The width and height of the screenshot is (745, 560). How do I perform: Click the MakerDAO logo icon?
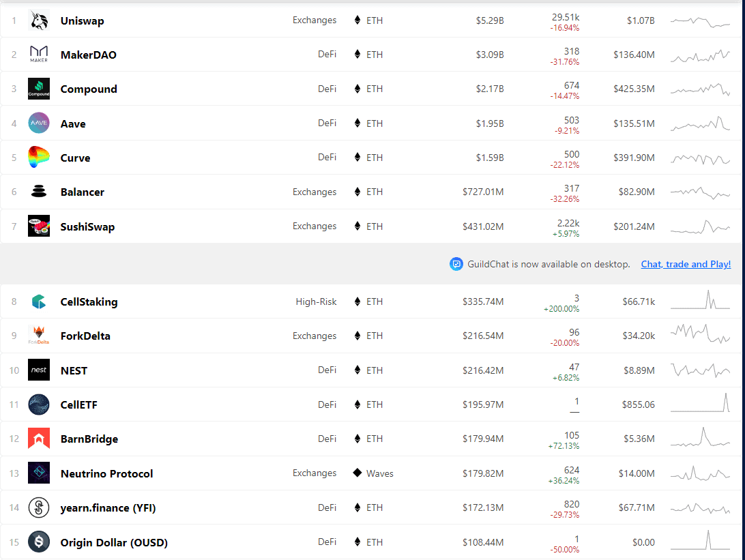tap(39, 55)
